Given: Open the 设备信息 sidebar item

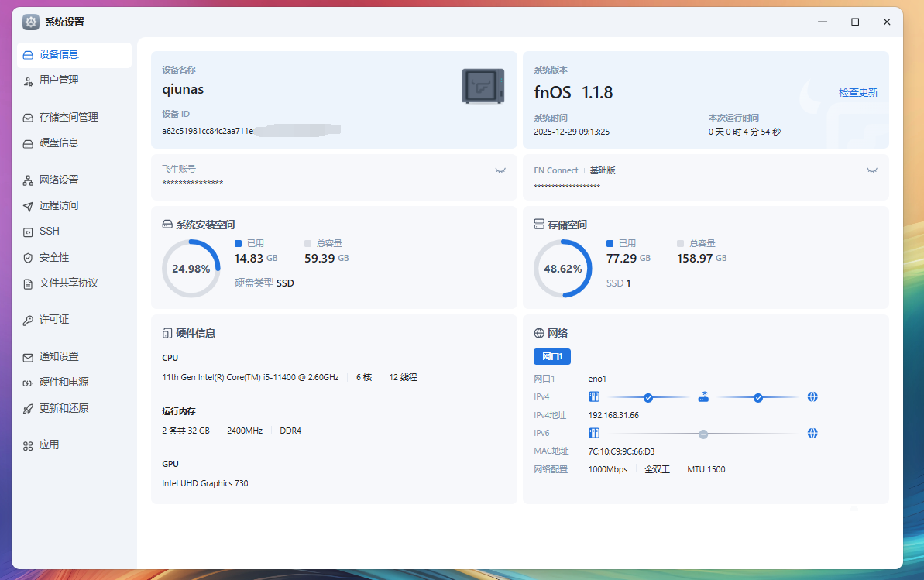Looking at the screenshot, I should [74, 55].
